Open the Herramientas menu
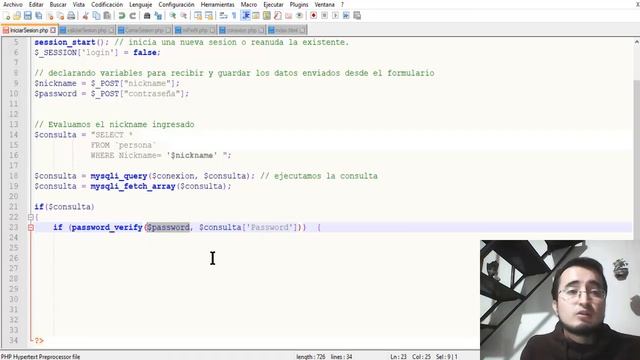Screen dimensions: 640x360 218,4
